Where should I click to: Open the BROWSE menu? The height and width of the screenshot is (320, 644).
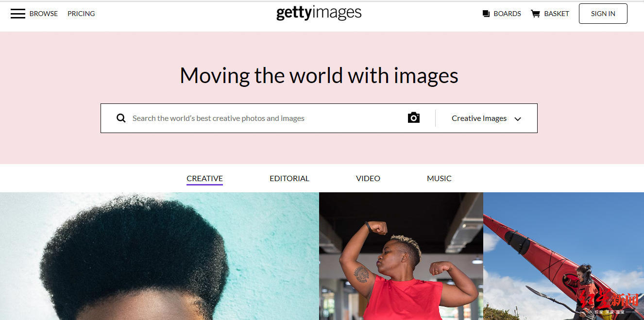coord(44,14)
